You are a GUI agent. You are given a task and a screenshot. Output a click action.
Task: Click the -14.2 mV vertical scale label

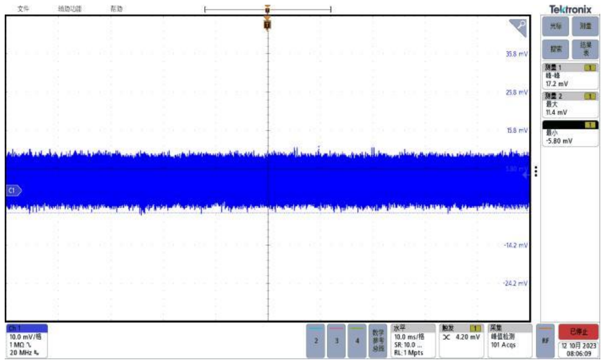coord(516,245)
